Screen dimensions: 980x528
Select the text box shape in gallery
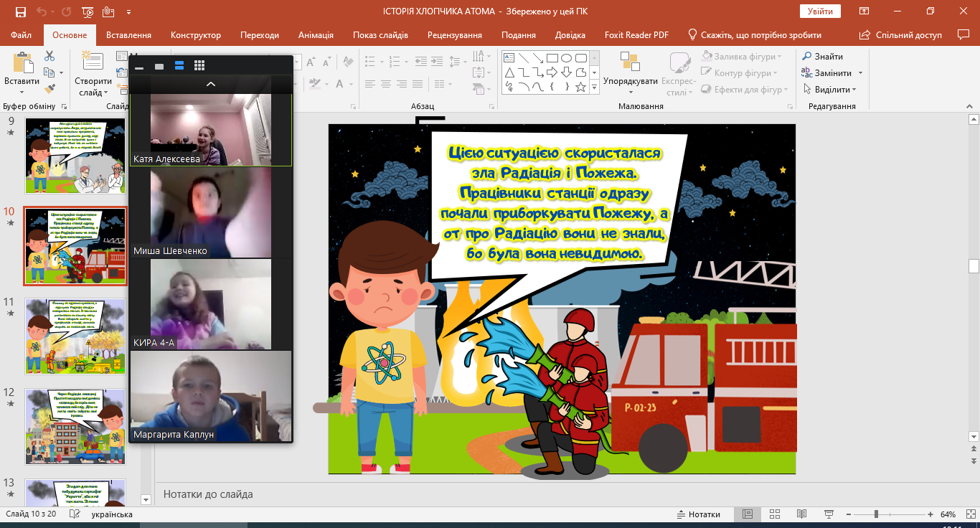click(x=509, y=58)
